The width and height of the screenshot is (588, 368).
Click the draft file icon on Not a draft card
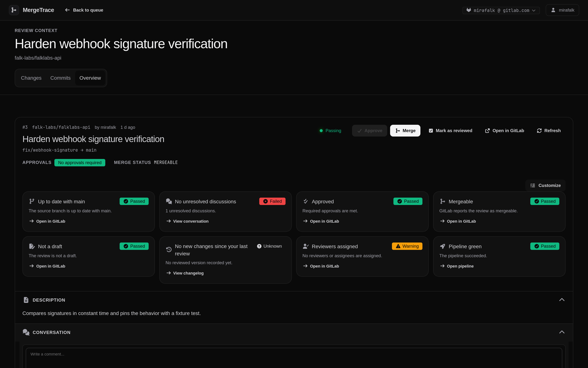32,246
